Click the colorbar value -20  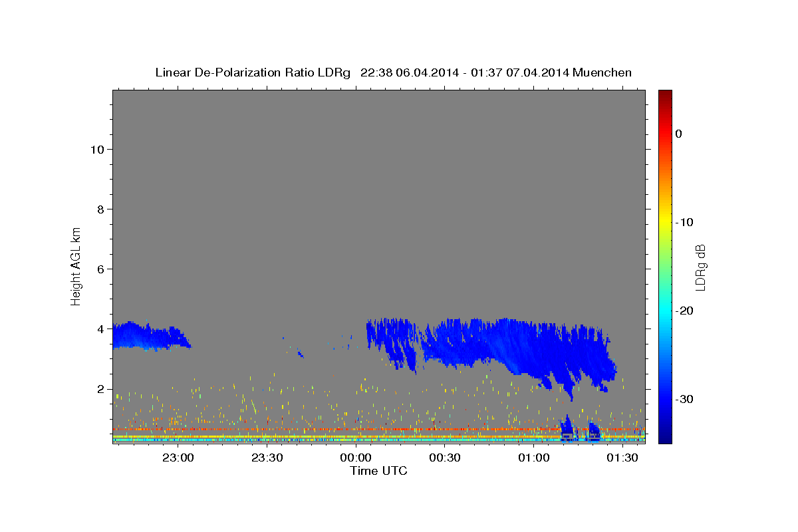684,311
